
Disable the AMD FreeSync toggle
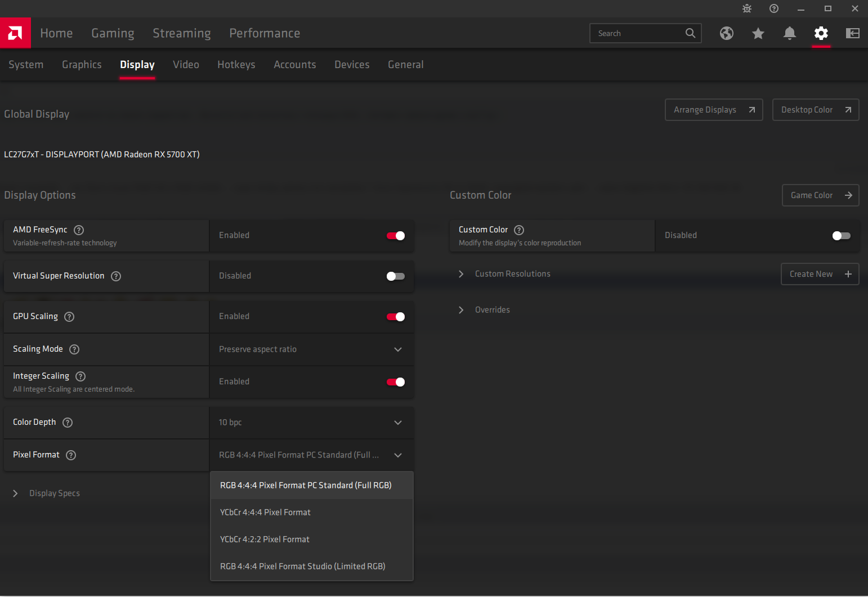click(x=395, y=236)
